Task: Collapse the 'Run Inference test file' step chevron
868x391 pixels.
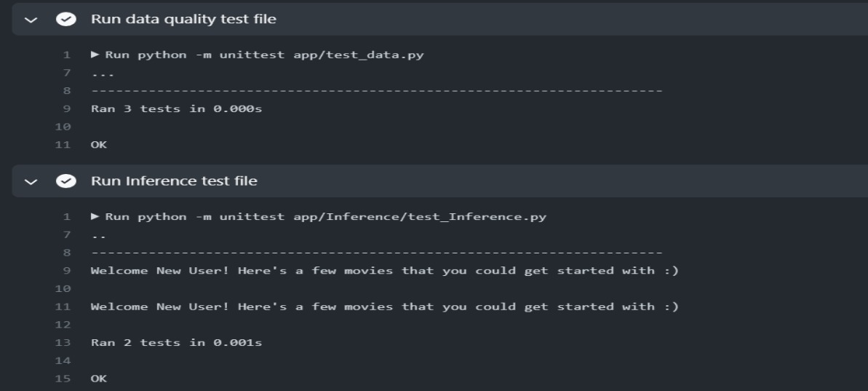Action: [31, 181]
